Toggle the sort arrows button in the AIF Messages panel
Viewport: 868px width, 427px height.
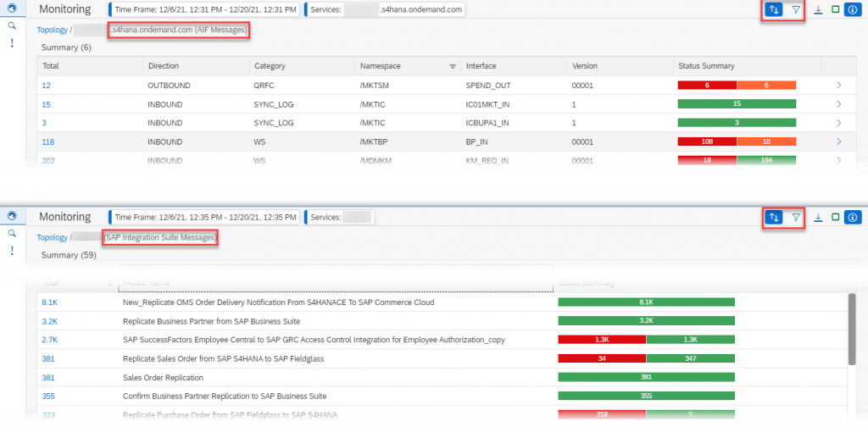(x=774, y=9)
